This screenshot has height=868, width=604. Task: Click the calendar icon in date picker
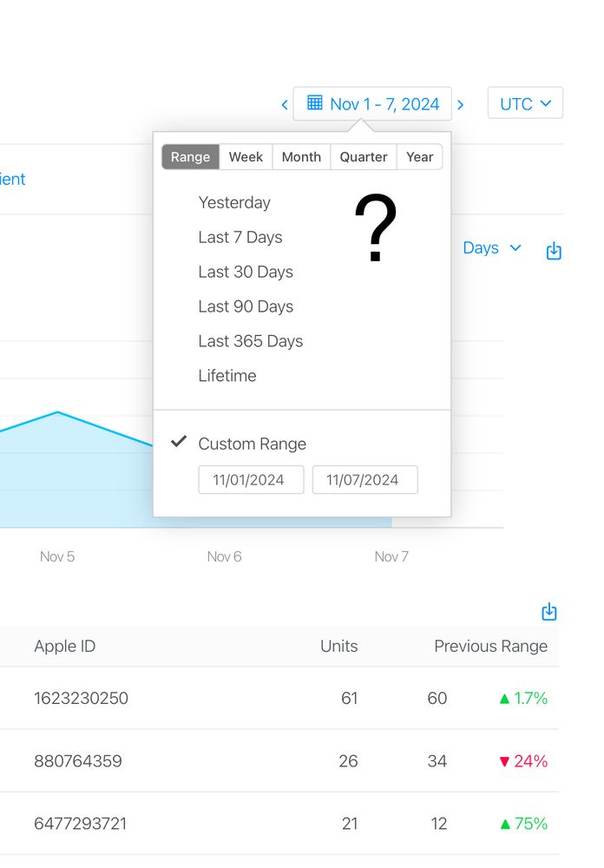click(x=314, y=103)
